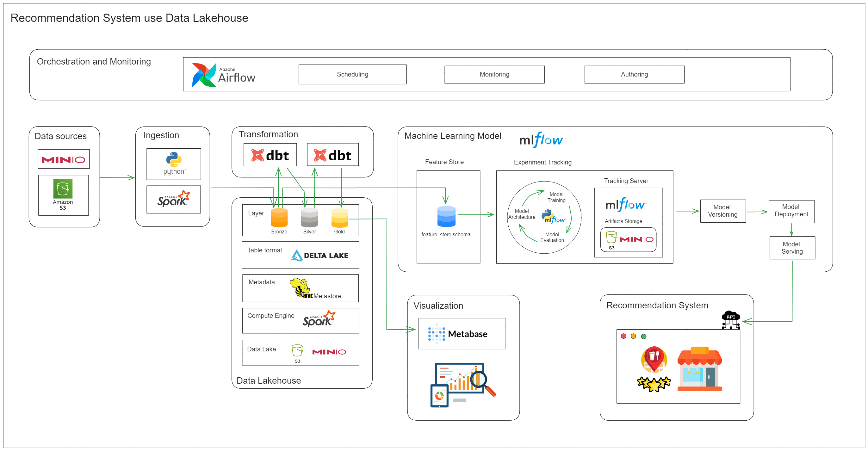Click the orange storefront illustration

point(699,369)
